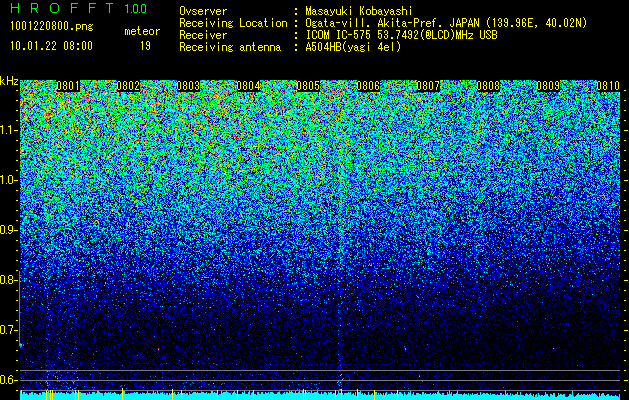Click the 1.1 kHz axis label
This screenshot has height=400, width=629.
point(8,130)
